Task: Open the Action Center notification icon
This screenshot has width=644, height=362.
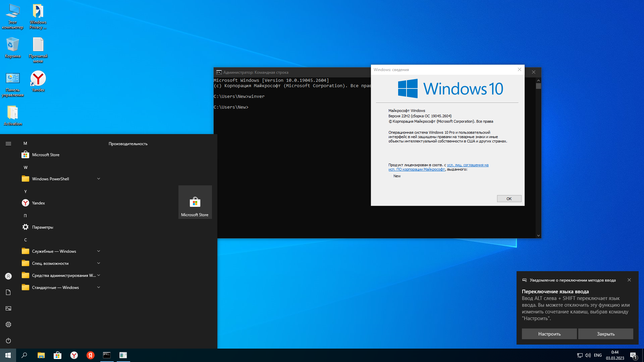Action: [633, 355]
